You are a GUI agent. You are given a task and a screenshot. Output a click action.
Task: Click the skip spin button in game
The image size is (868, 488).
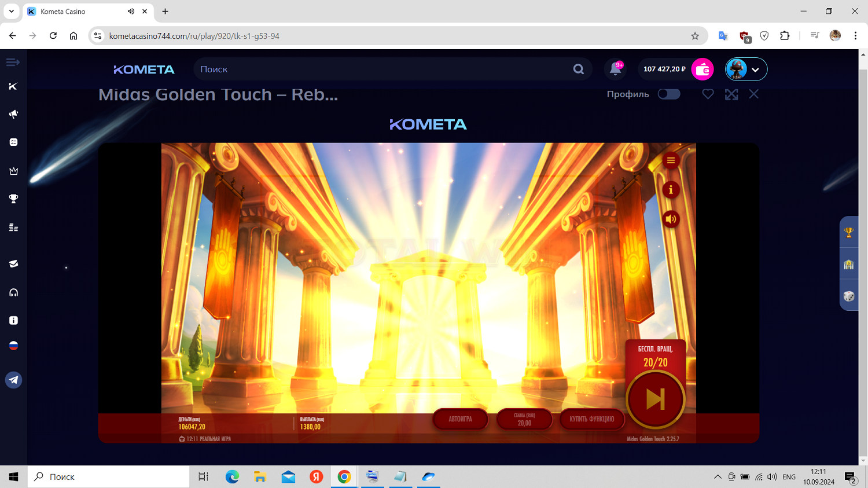(656, 399)
